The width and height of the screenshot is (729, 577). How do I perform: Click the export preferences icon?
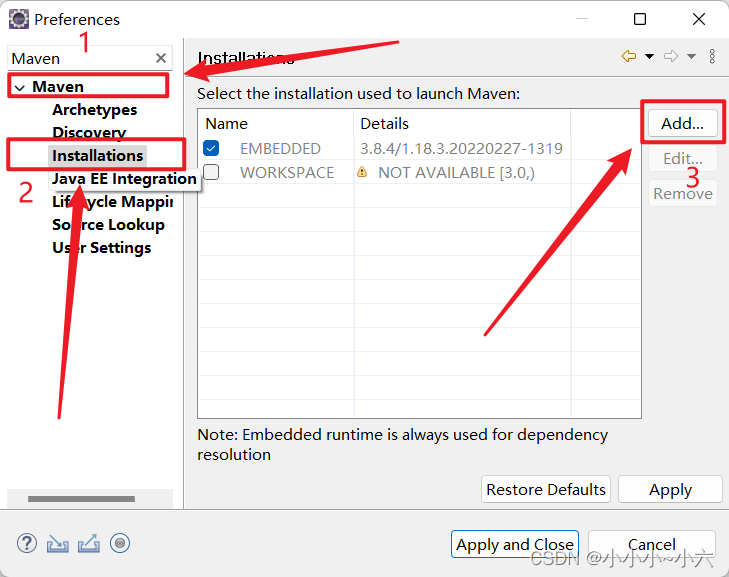click(x=89, y=544)
